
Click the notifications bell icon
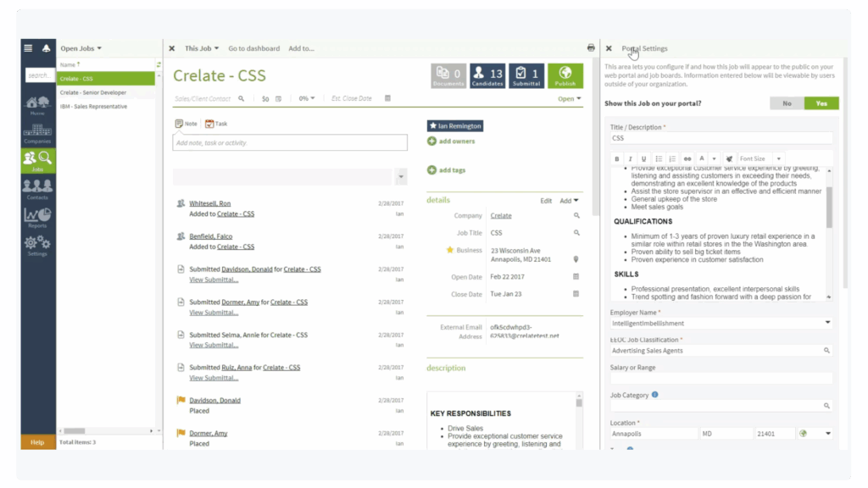click(x=46, y=48)
